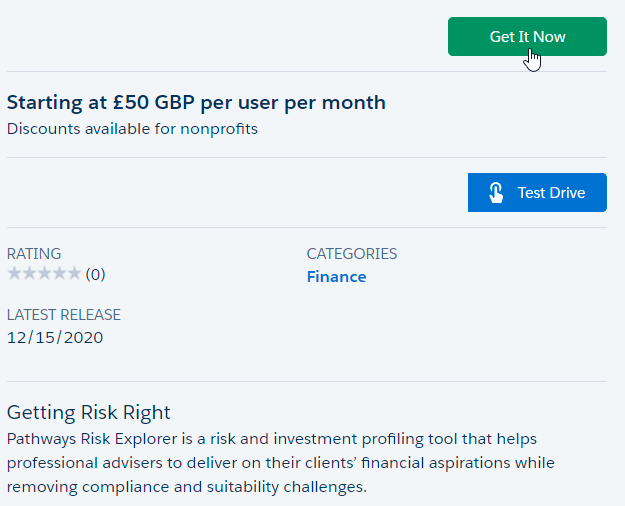This screenshot has width=625, height=506.
Task: Click the CATEGORIES label
Action: (x=352, y=254)
